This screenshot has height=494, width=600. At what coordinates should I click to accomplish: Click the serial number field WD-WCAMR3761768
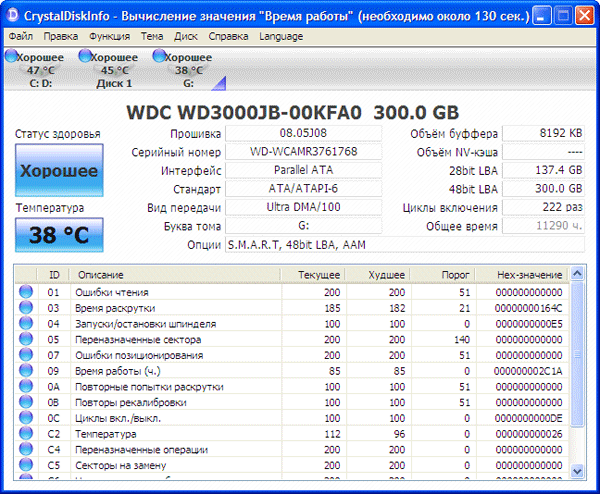click(x=303, y=152)
